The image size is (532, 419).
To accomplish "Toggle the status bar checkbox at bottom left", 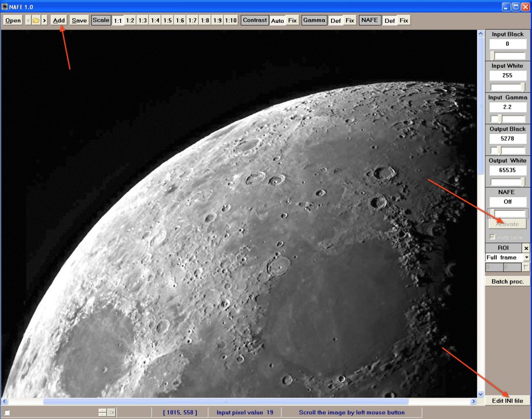I will coord(7,413).
